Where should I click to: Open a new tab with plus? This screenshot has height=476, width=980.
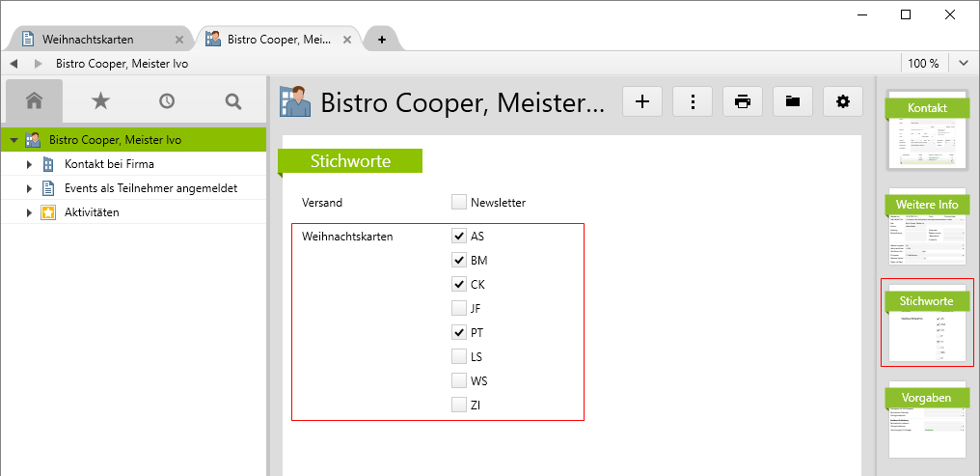[382, 40]
